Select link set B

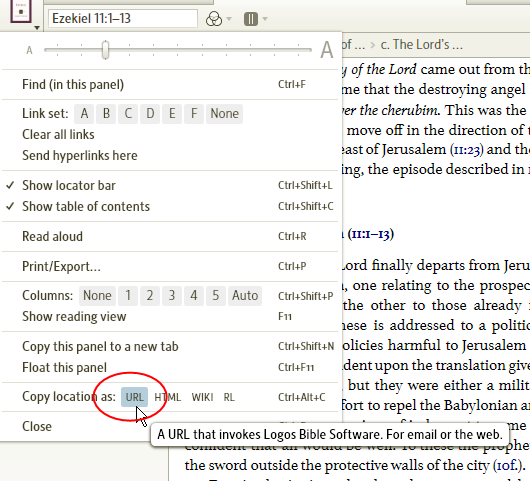tap(106, 114)
